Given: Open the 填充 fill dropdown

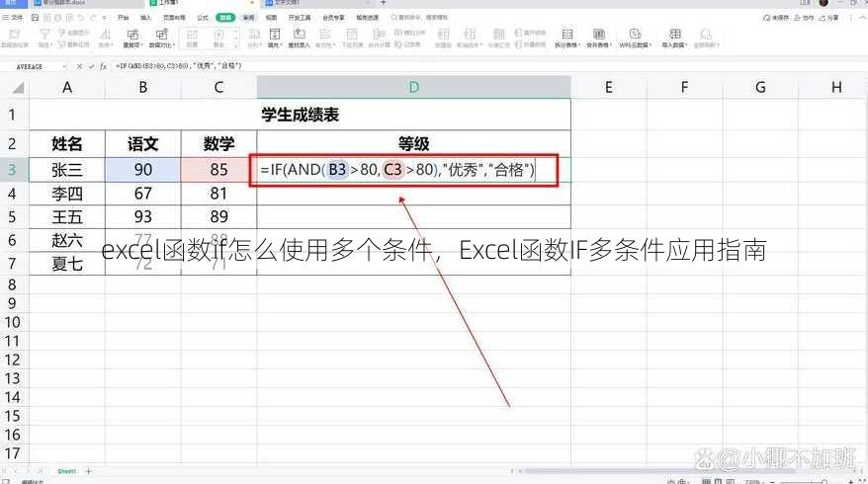Looking at the screenshot, I should coord(274,38).
